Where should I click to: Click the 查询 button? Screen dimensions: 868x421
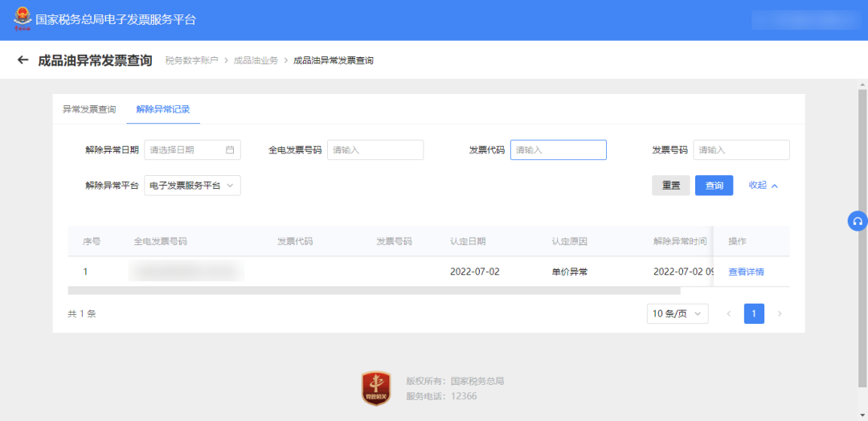[x=714, y=186]
